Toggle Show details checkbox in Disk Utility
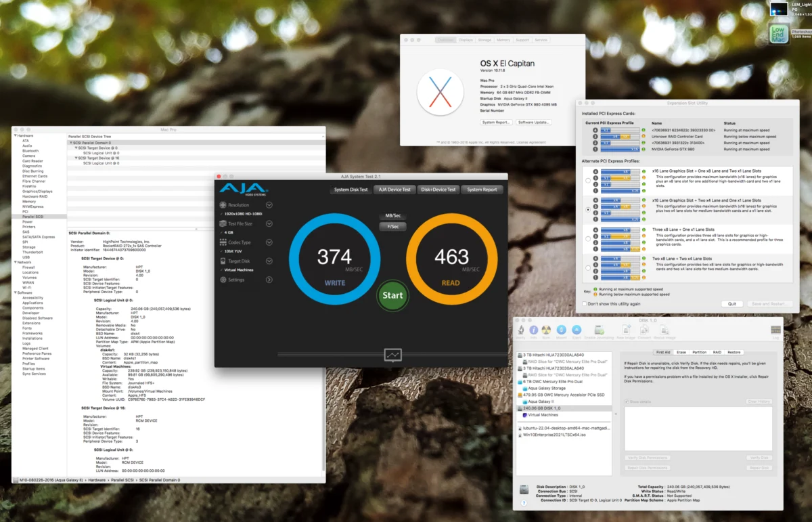Viewport: 812px width, 522px height. click(x=627, y=401)
